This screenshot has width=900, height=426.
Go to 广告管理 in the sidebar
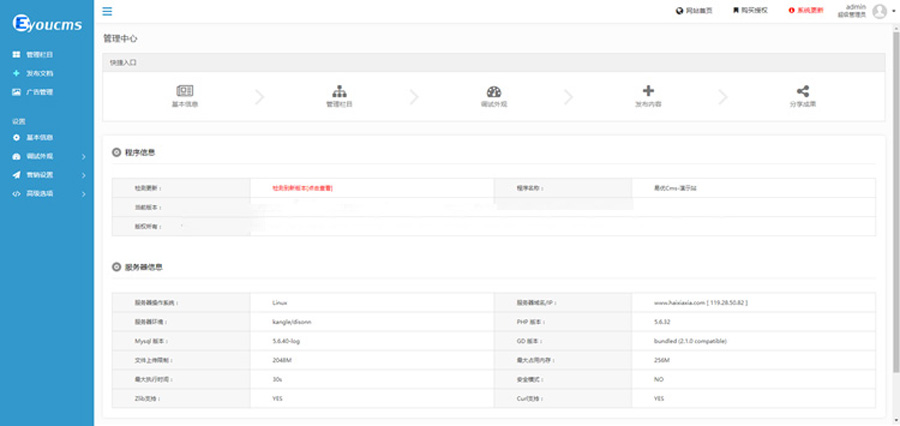[x=39, y=92]
